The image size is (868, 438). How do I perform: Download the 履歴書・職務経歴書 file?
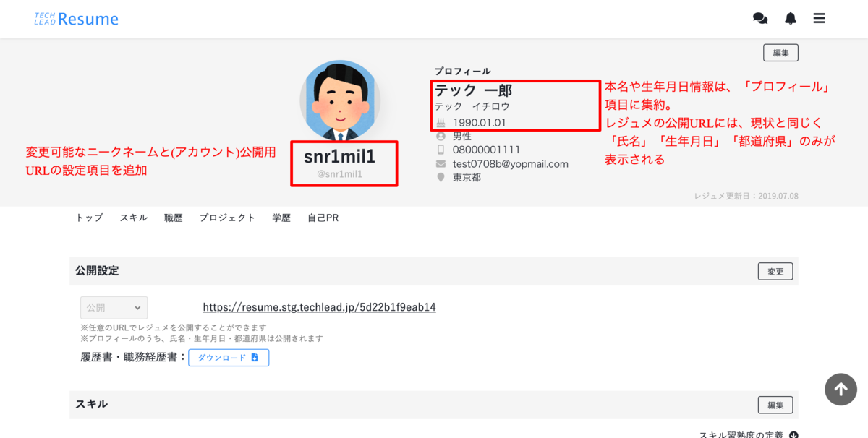(229, 358)
